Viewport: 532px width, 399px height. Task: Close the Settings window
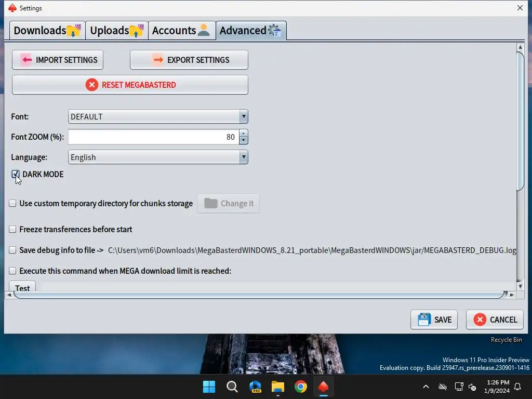pos(520,8)
